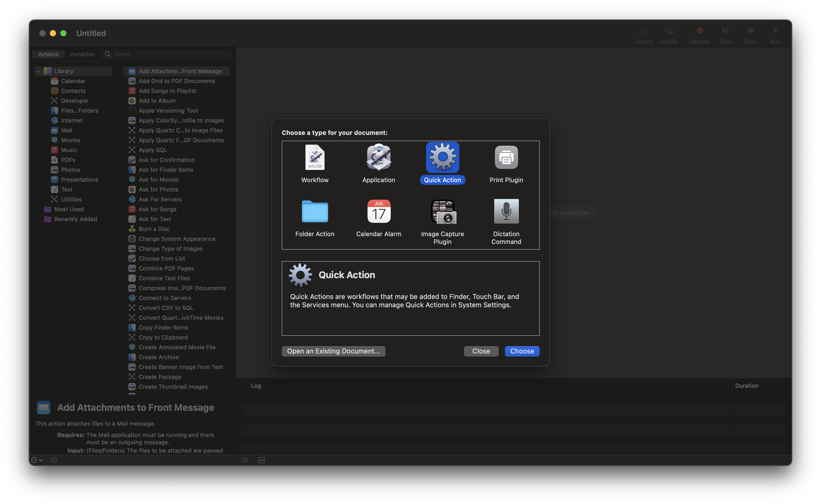Open the action menu ellipsis dropdown
Viewport: 821px width, 504px height.
point(37,460)
